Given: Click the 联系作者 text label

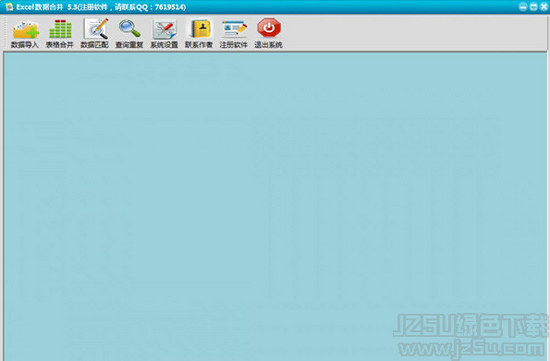Looking at the screenshot, I should [199, 45].
